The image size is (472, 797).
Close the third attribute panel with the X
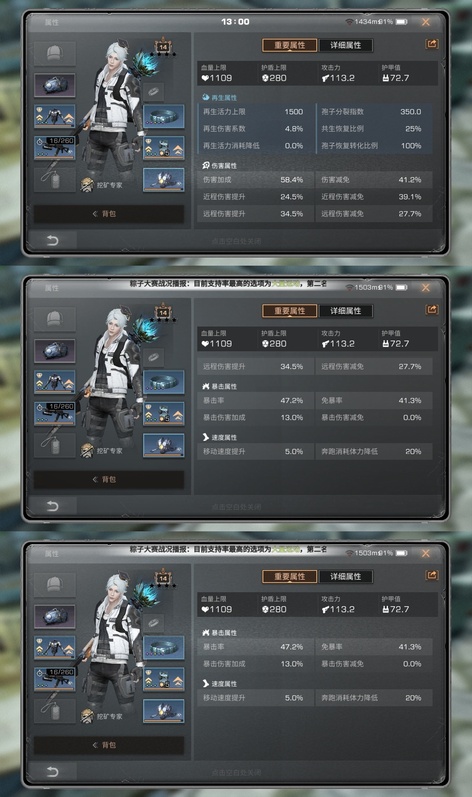pyautogui.click(x=426, y=553)
